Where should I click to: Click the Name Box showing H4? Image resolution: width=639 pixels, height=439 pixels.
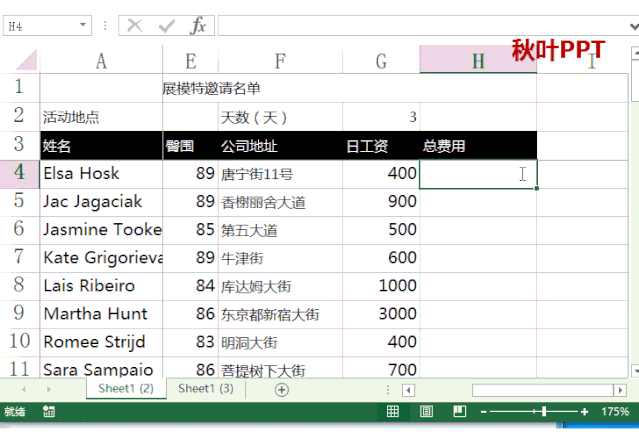pyautogui.click(x=41, y=26)
